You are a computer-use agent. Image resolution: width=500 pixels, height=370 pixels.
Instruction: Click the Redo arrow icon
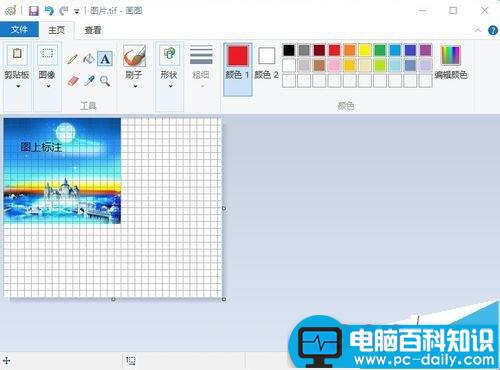click(x=64, y=11)
